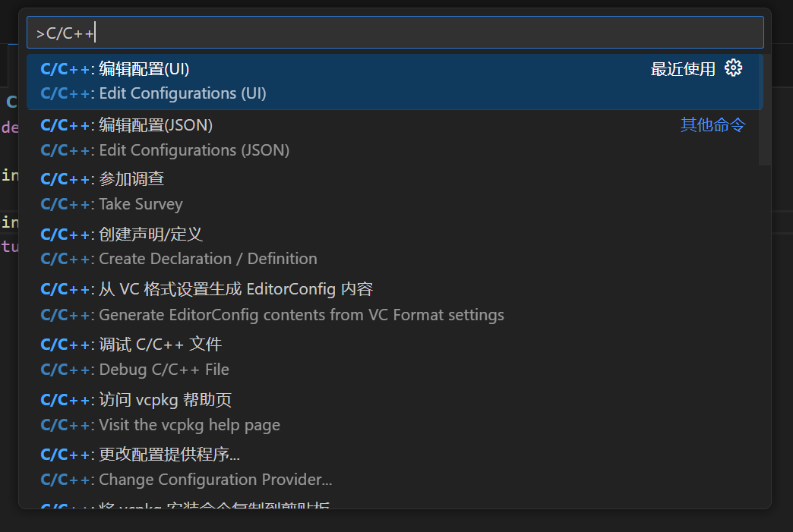This screenshot has width=793, height=532.
Task: Open keybinding gear icon for Edit Configurations (UI)
Action: 733,68
